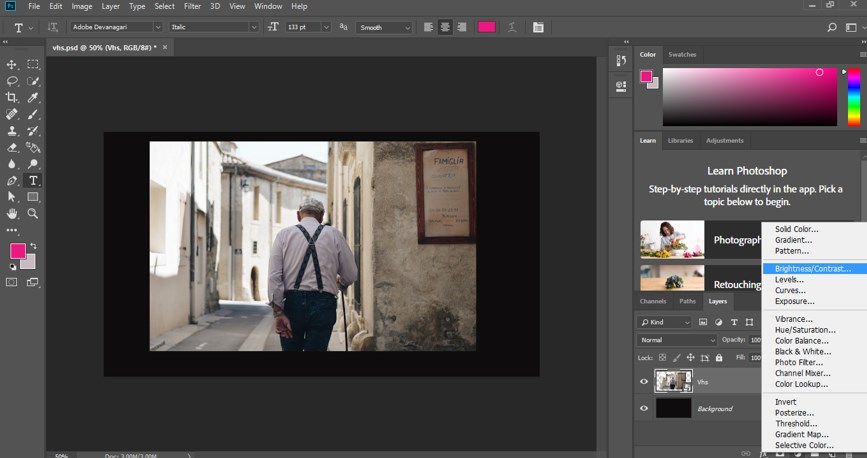
Task: Choose Brightness/Contrast from adjustment menu
Action: [x=812, y=268]
